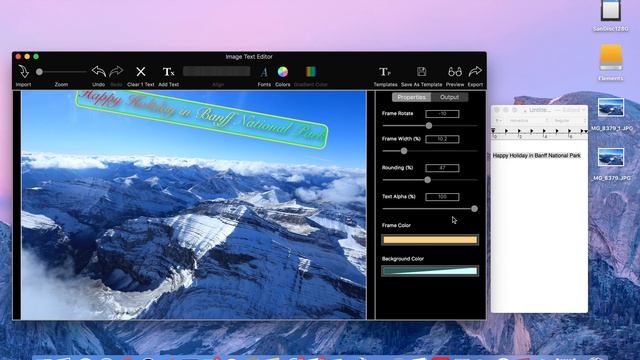Select the rotated text frame on image
This screenshot has height=360, width=640.
(x=202, y=118)
